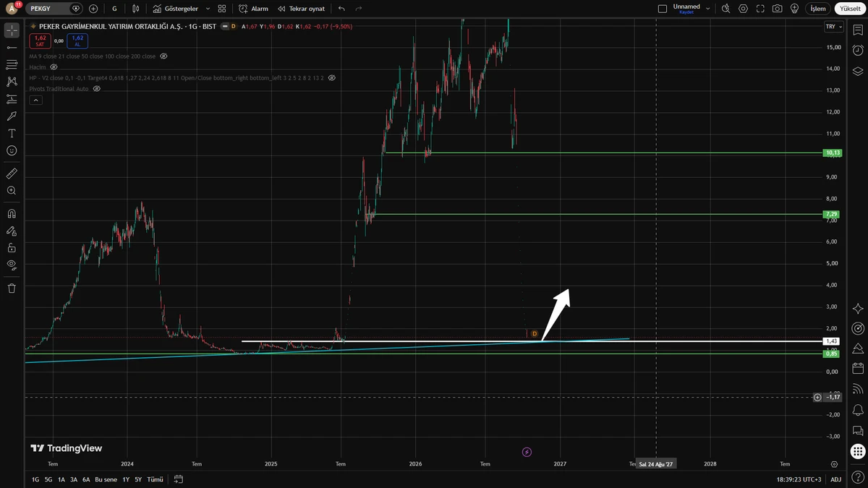The height and width of the screenshot is (488, 868).
Task: Open the alerts clock panel in sidebar
Action: 858,51
